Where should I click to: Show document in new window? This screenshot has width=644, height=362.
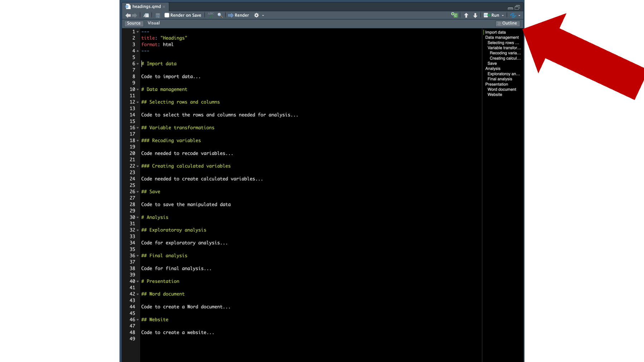tap(146, 15)
